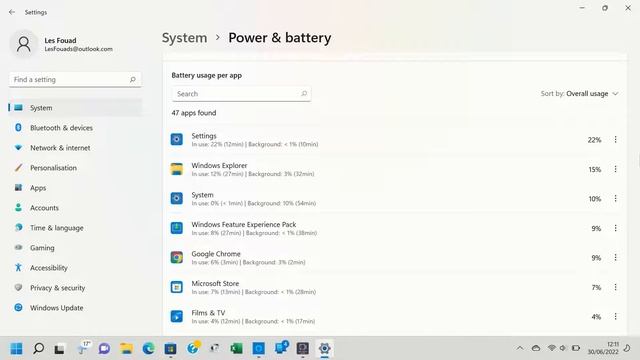Click the "Battery usage per app" heading

[x=207, y=76]
